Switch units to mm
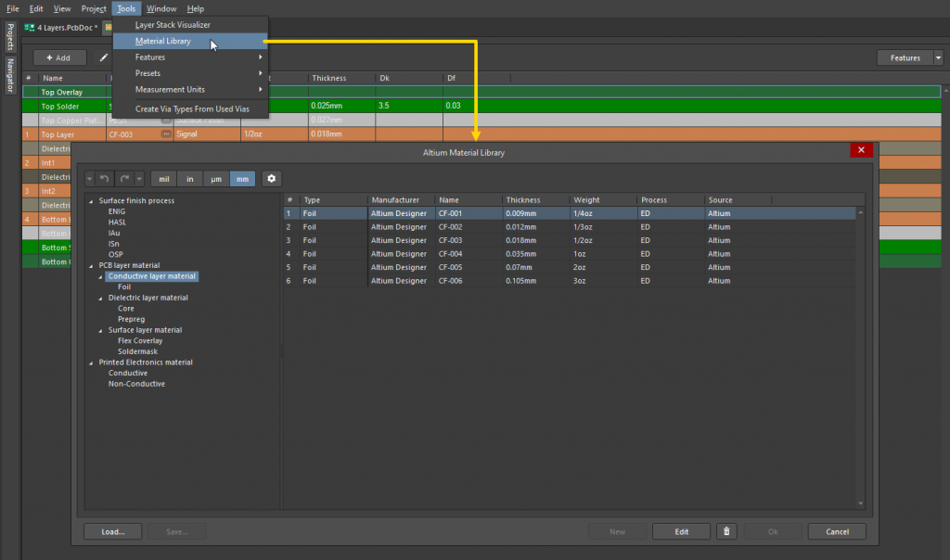 coord(242,179)
